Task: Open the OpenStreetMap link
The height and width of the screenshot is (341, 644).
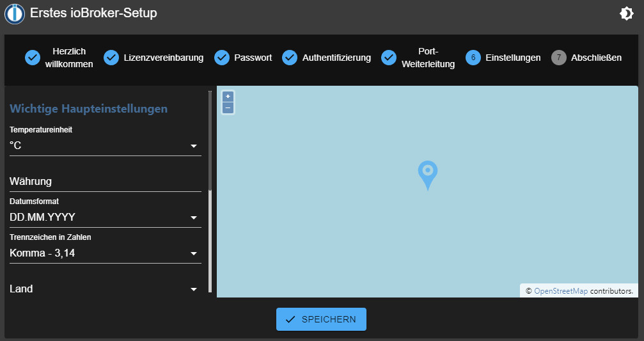Action: click(x=560, y=291)
